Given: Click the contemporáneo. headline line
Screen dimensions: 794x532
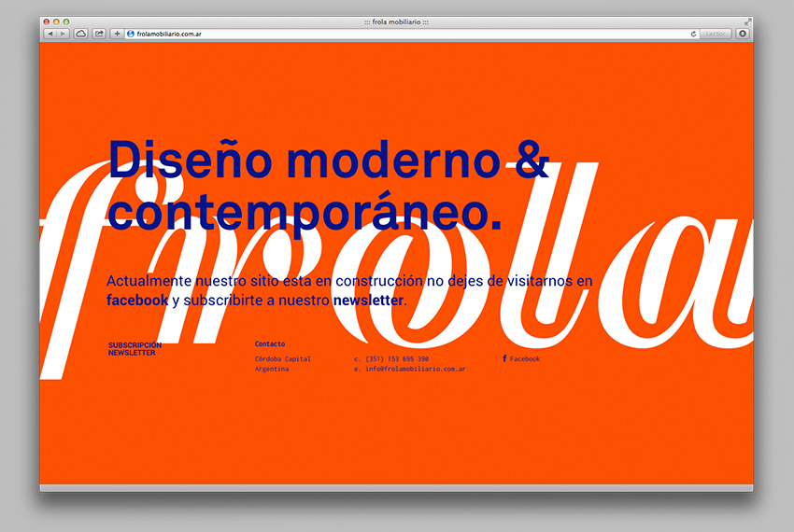Looking at the screenshot, I should [305, 213].
